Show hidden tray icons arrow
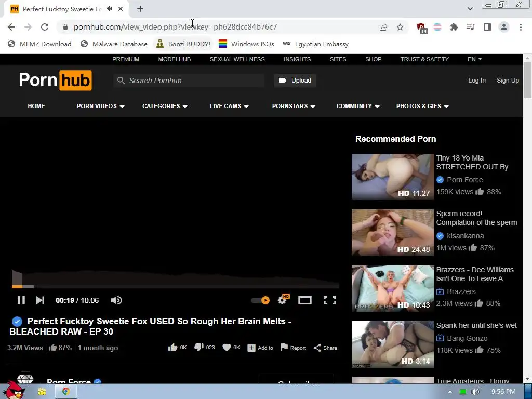Image resolution: width=532 pixels, height=399 pixels. [450, 392]
